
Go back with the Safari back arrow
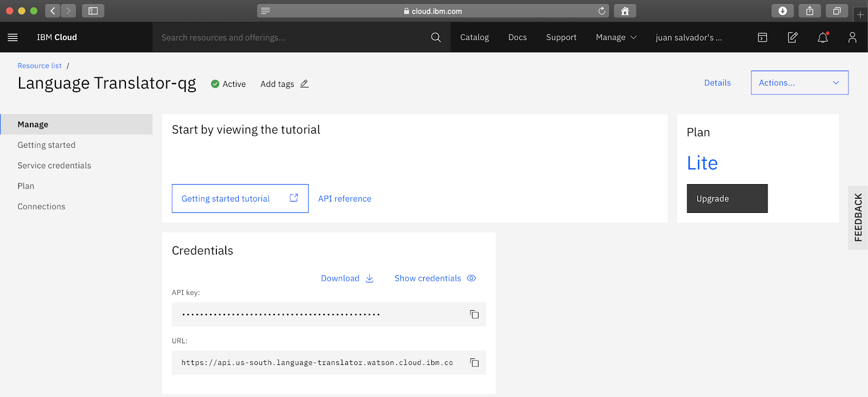(53, 11)
